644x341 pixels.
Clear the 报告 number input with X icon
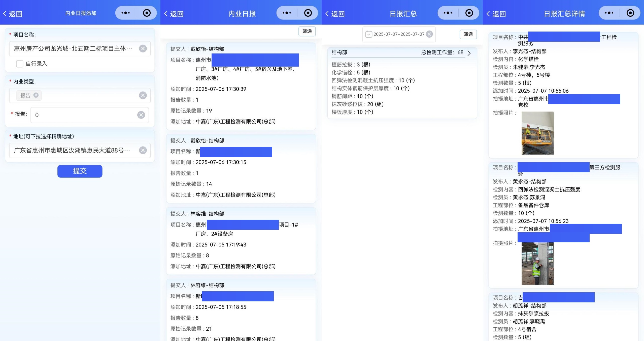pos(141,115)
